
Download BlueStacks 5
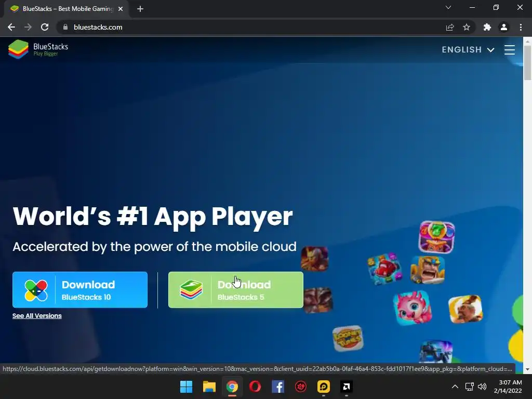[236, 290]
